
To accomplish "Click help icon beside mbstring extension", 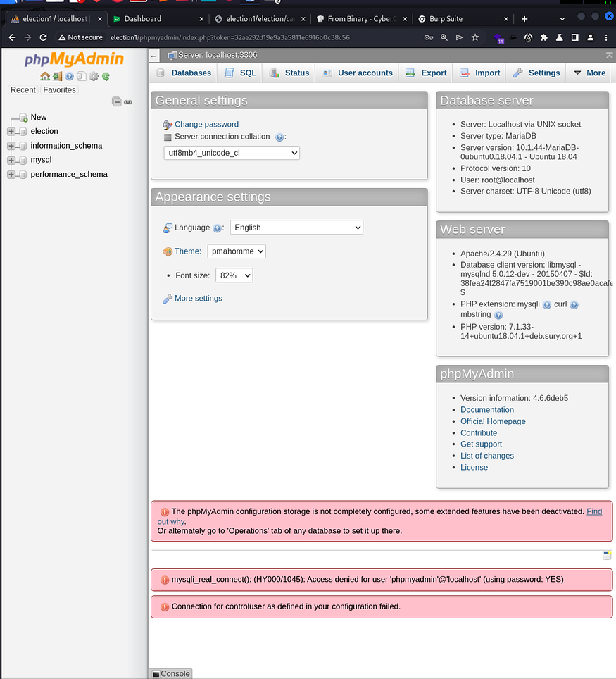I will 498,315.
